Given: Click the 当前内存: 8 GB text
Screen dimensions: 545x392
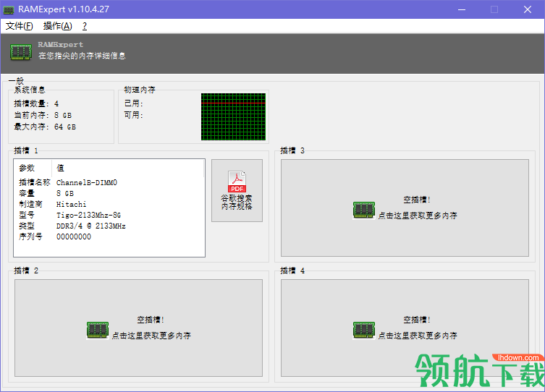Looking at the screenshot, I should tap(43, 115).
